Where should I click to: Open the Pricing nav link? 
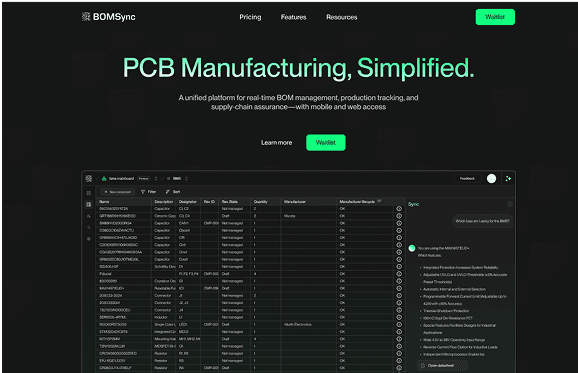pos(250,17)
